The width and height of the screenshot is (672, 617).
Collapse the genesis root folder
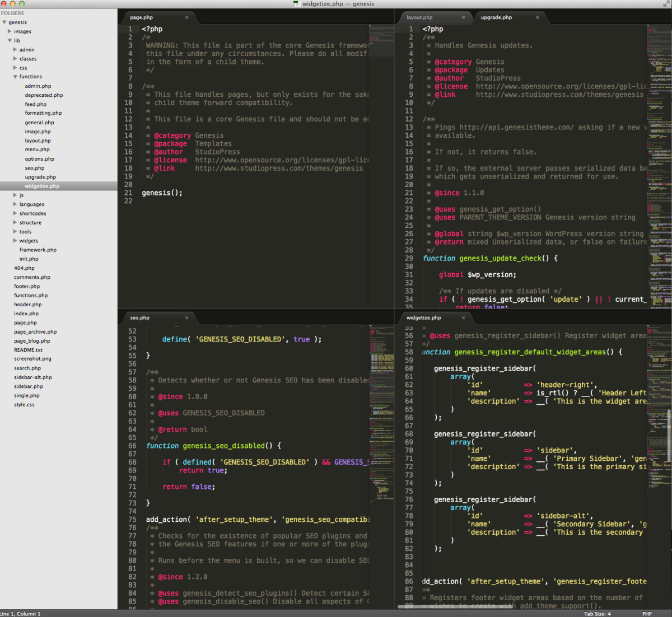tap(4, 22)
